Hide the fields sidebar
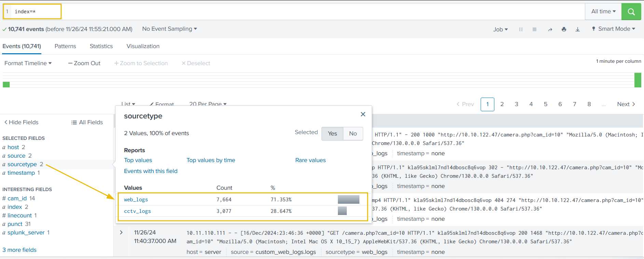Viewport: 644px width, 259px height. pyautogui.click(x=21, y=122)
